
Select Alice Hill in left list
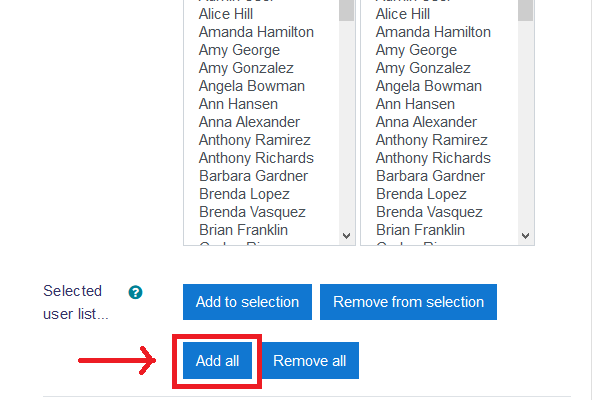226,14
